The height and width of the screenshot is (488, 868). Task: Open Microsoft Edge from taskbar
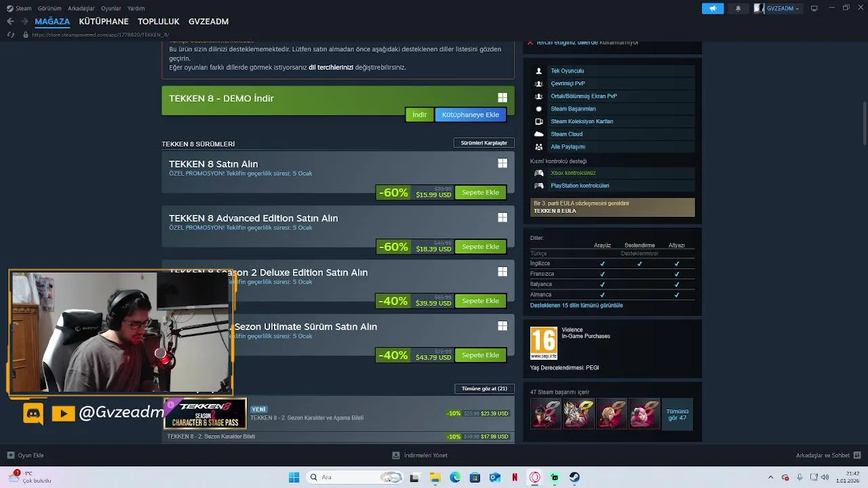click(x=455, y=477)
